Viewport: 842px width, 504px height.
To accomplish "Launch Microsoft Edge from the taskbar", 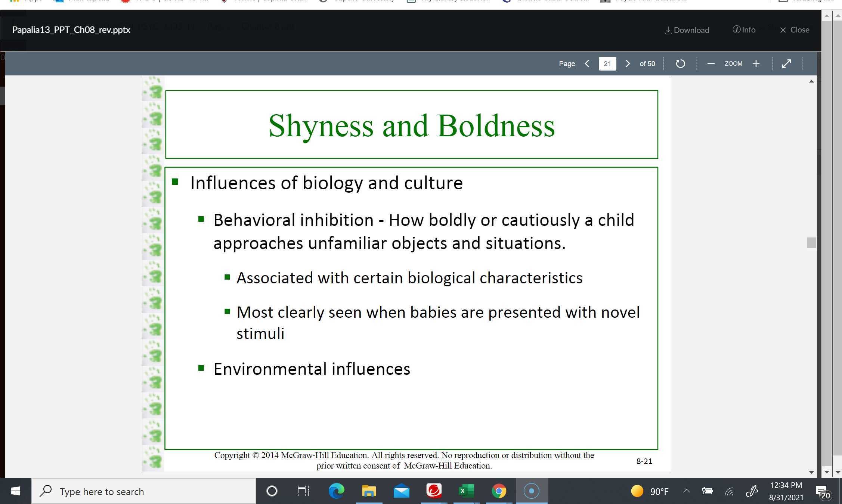I will [336, 491].
